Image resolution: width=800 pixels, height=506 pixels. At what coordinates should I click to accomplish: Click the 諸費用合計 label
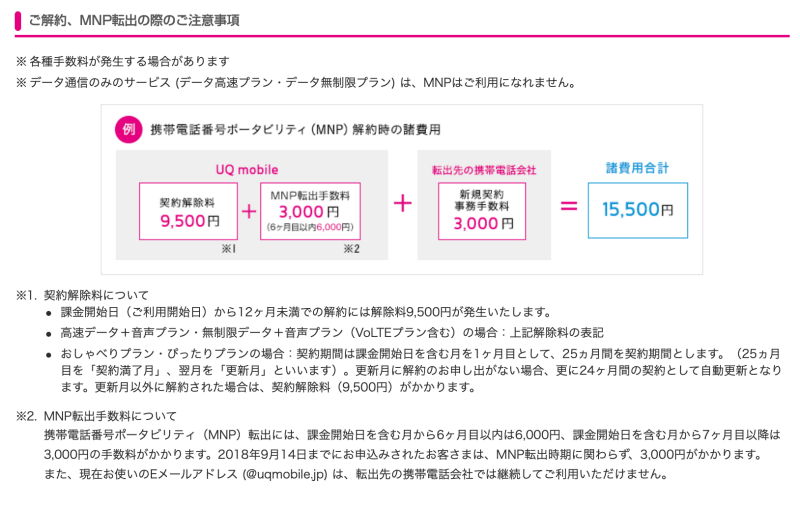[x=637, y=168]
